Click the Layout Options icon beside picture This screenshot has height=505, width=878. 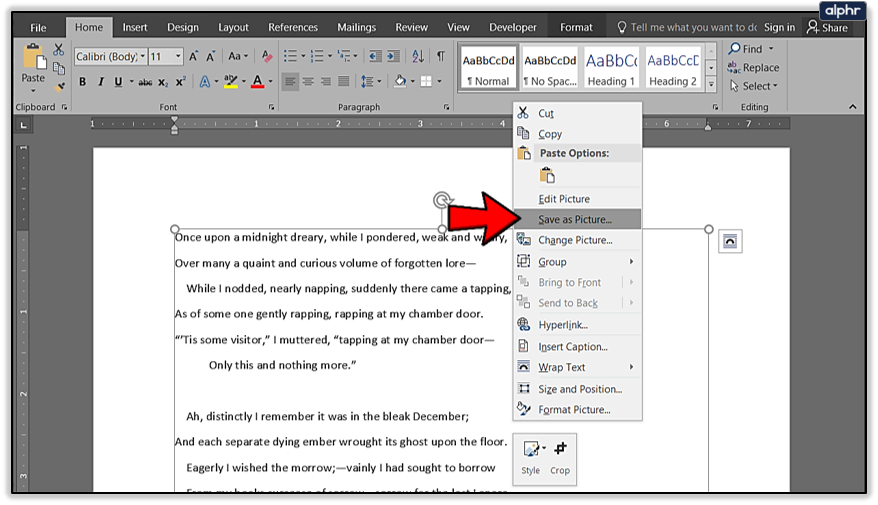click(x=730, y=241)
